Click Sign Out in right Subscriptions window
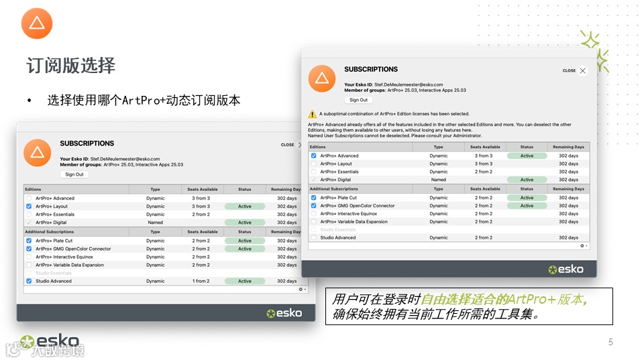 coord(358,100)
